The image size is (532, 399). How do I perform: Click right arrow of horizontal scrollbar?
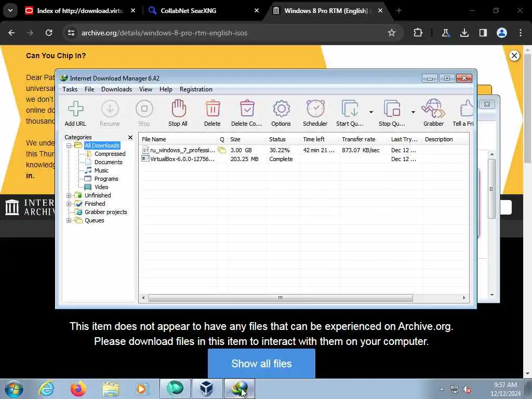point(464,298)
